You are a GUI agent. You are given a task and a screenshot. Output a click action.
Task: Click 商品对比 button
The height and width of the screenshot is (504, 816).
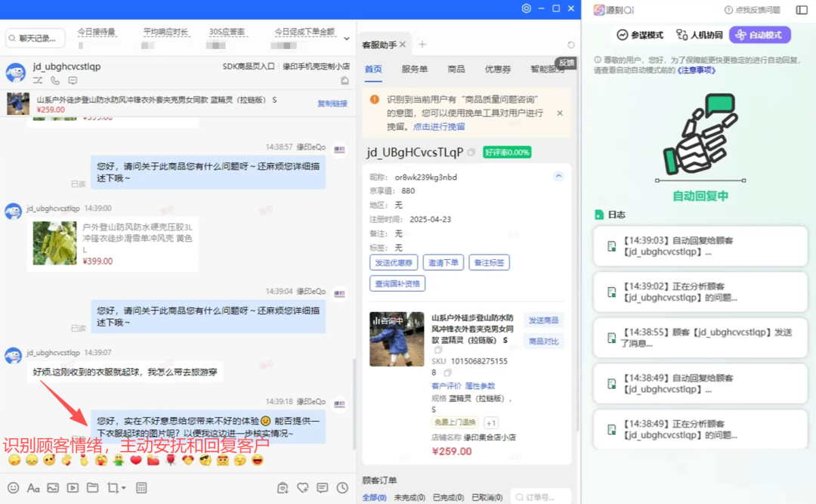click(544, 341)
